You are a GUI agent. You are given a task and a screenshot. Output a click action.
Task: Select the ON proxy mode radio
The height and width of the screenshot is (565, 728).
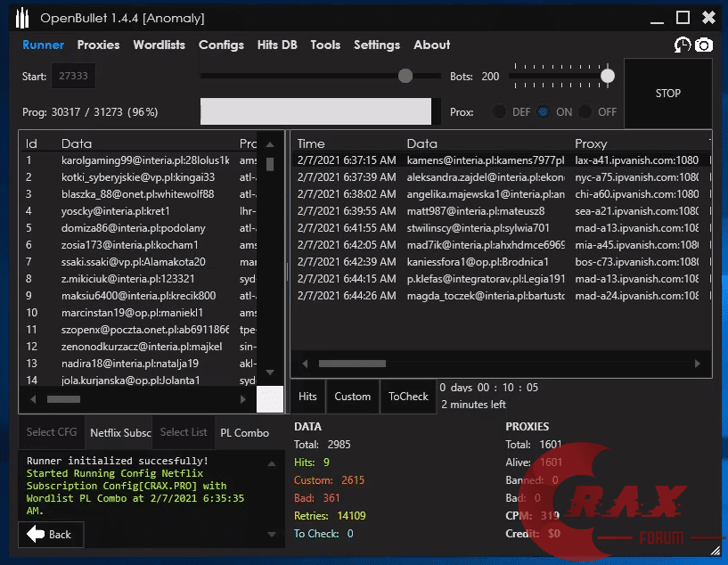[543, 112]
